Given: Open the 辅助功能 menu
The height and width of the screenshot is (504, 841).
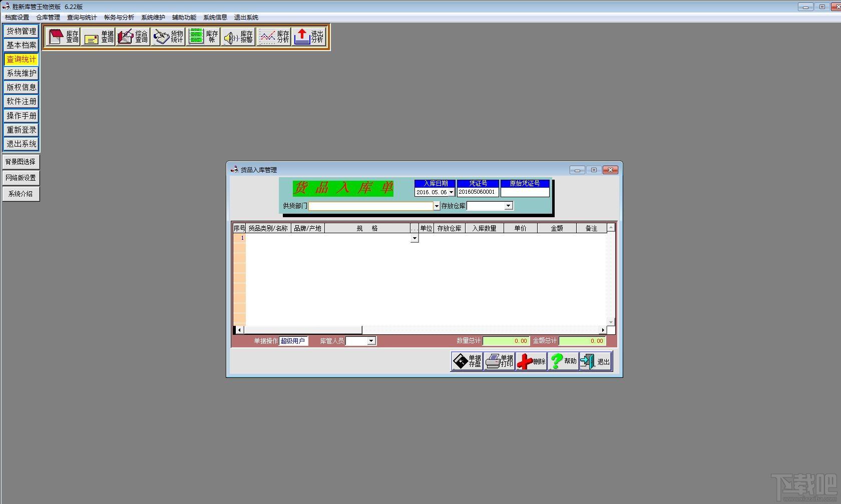Looking at the screenshot, I should [x=184, y=18].
